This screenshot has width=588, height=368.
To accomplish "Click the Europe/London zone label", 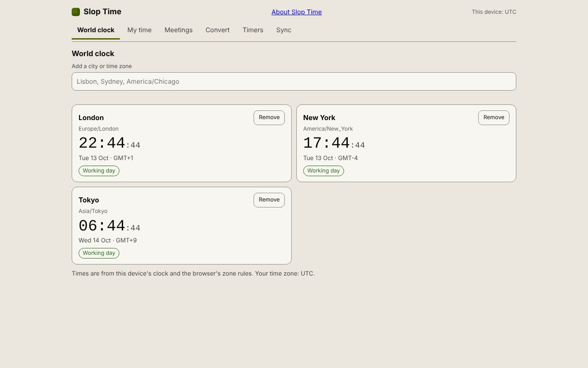I will [x=98, y=129].
